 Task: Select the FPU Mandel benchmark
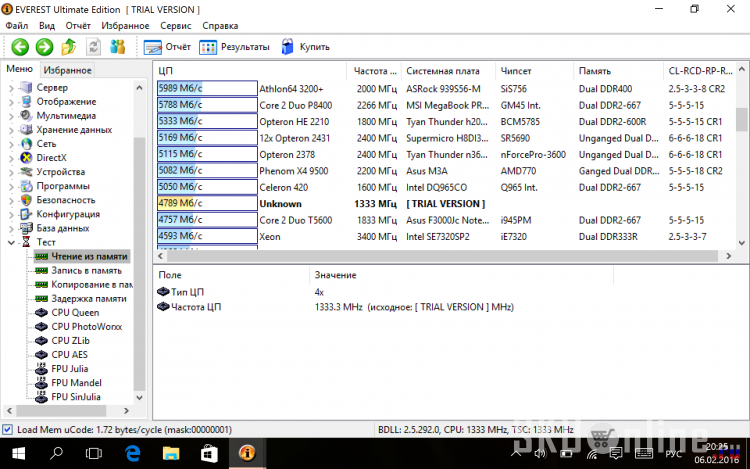(68, 383)
